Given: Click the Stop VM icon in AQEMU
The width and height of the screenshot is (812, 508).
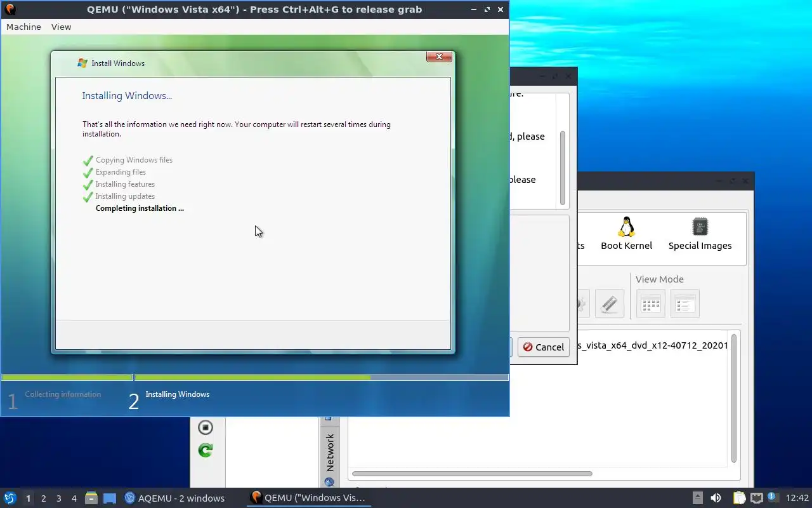Looking at the screenshot, I should click(x=205, y=427).
